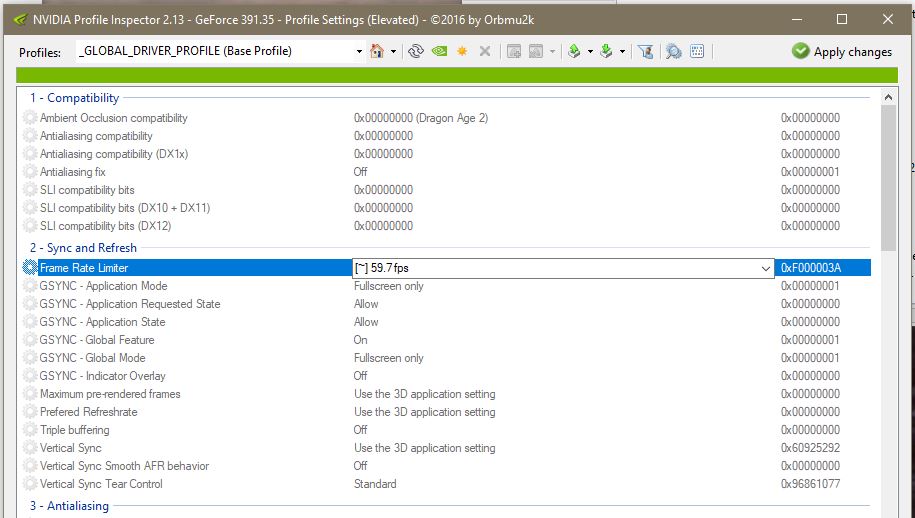Select the GSYNC - Application Mode setting
Image resolution: width=915 pixels, height=518 pixels.
coord(447,286)
